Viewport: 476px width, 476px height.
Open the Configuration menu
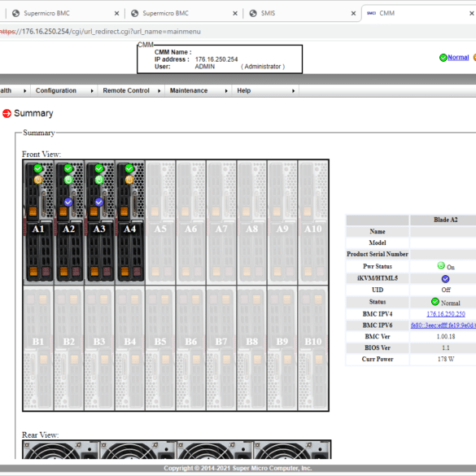pyautogui.click(x=56, y=90)
